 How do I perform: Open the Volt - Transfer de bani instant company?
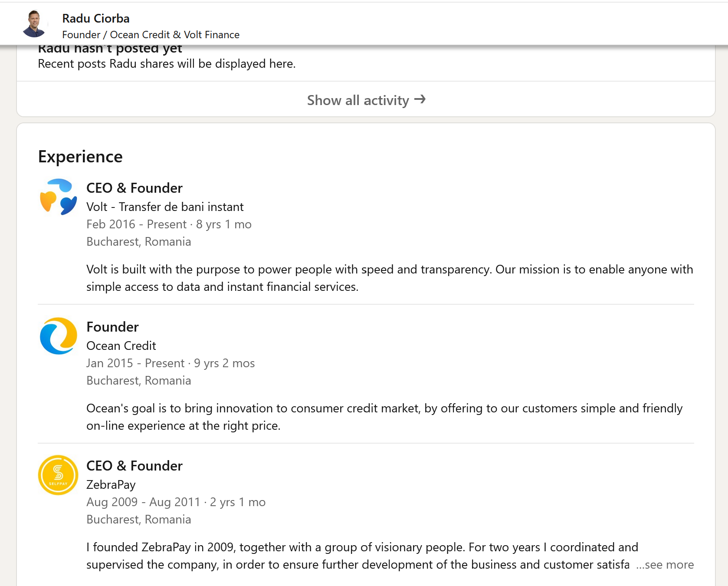165,207
